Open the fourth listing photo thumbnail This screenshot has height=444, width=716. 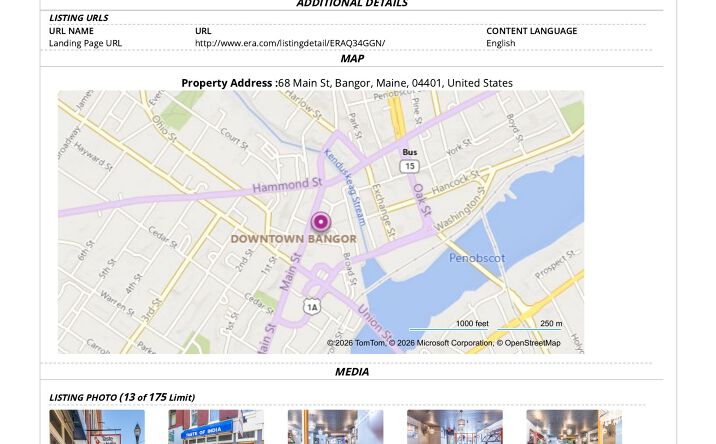(x=455, y=427)
